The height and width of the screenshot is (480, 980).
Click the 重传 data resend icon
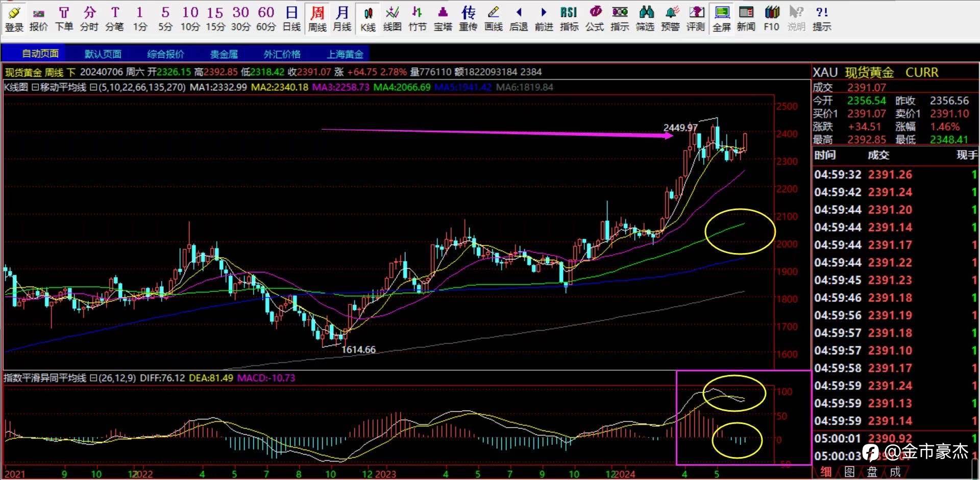point(468,18)
